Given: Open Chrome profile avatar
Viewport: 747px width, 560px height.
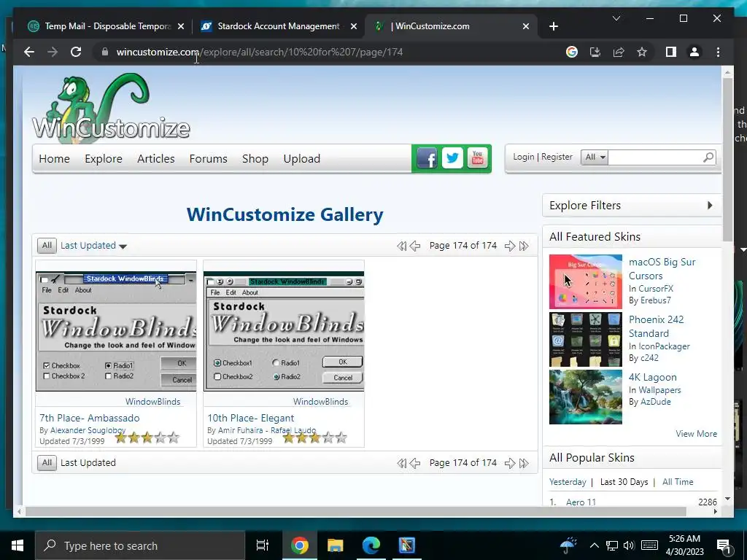Looking at the screenshot, I should (694, 52).
